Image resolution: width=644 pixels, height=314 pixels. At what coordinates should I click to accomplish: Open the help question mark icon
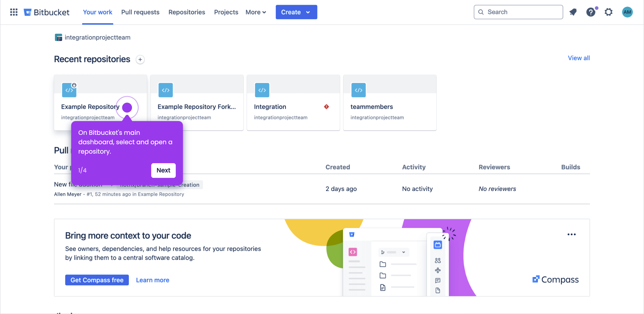tap(591, 12)
